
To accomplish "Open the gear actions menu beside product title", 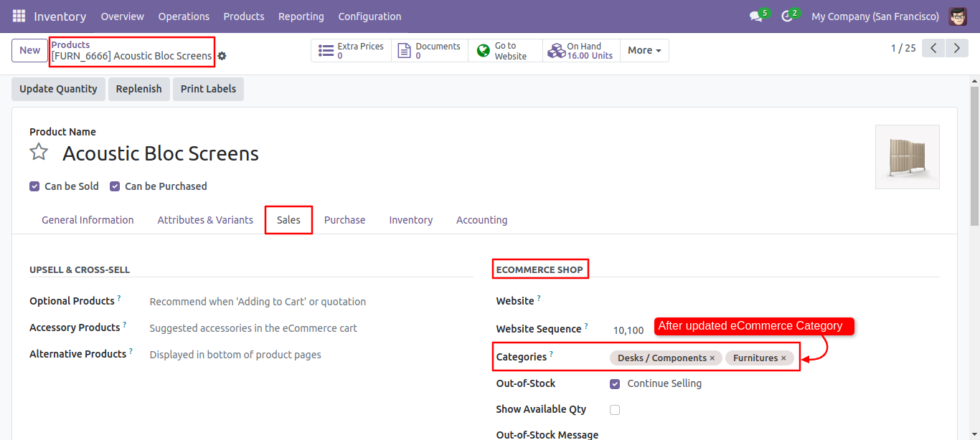I will (x=222, y=56).
